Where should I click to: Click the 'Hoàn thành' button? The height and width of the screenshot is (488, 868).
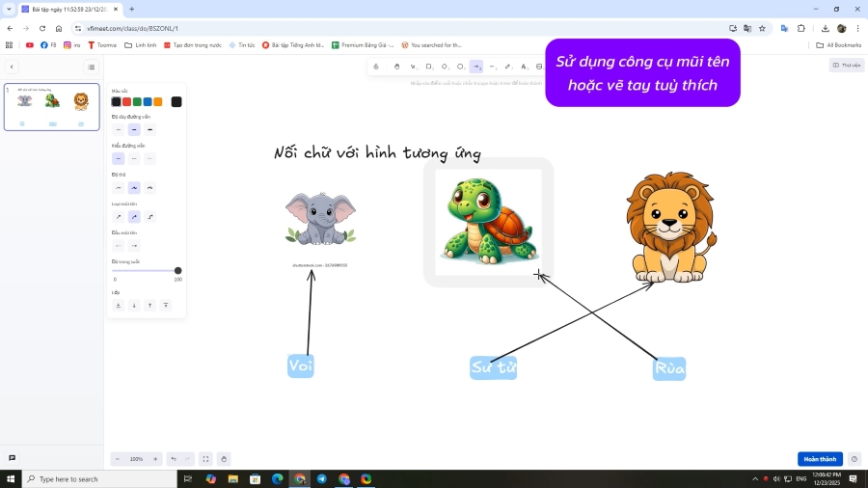click(820, 459)
